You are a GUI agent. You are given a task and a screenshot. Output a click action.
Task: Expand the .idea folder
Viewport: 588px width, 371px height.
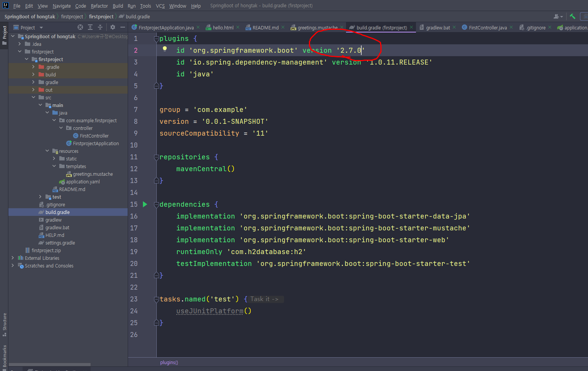click(x=20, y=44)
